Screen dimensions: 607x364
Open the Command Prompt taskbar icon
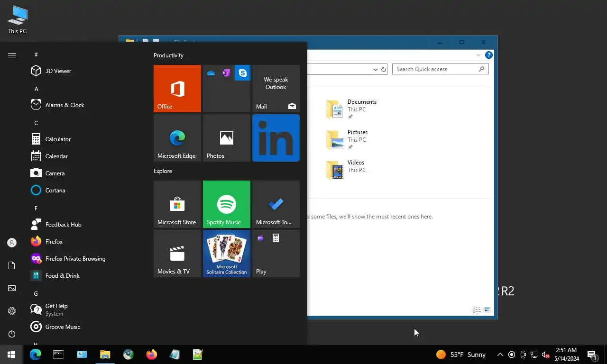click(58, 355)
